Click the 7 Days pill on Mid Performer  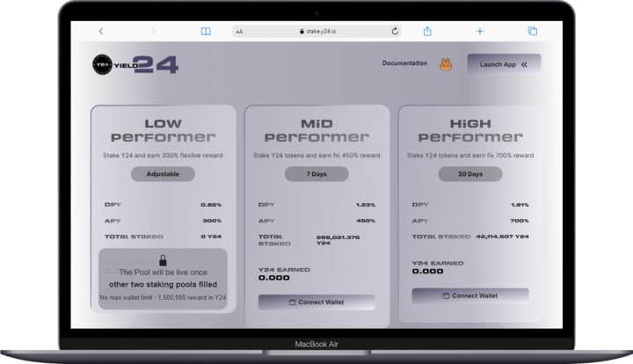[316, 174]
